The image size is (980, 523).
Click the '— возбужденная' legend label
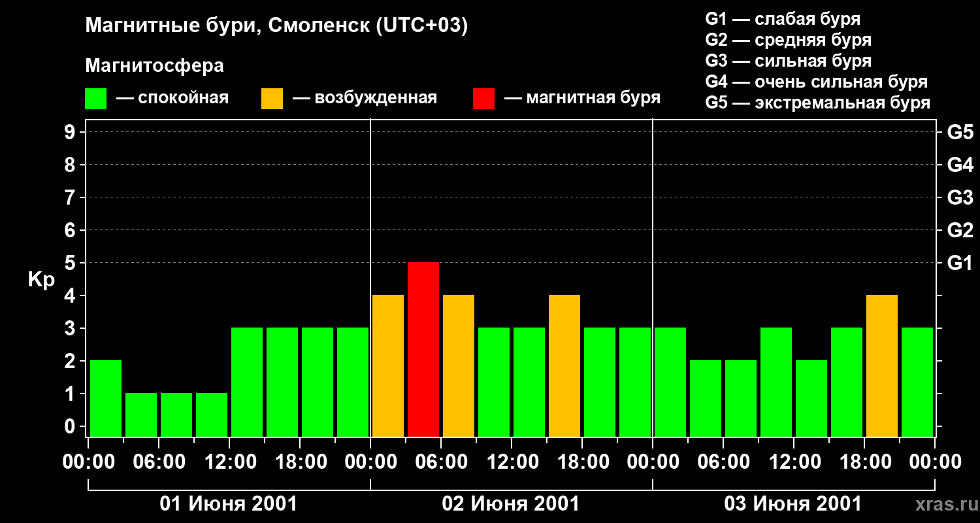click(365, 99)
